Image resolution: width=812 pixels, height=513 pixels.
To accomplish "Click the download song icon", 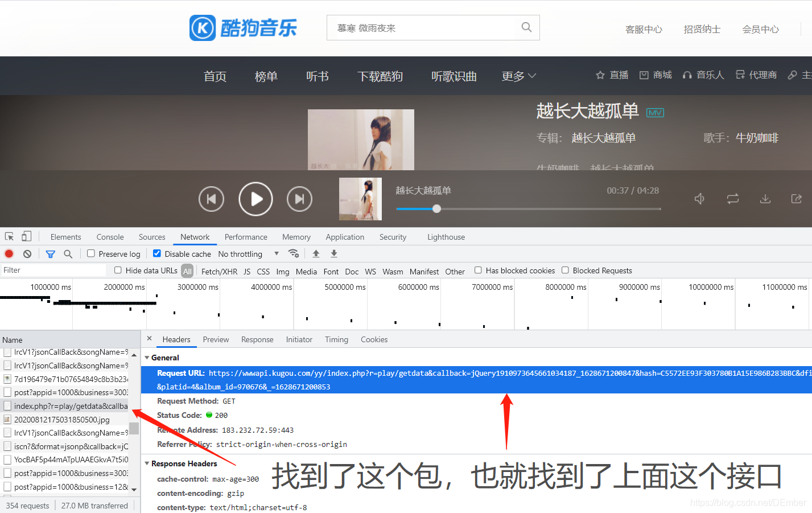I will tap(765, 199).
